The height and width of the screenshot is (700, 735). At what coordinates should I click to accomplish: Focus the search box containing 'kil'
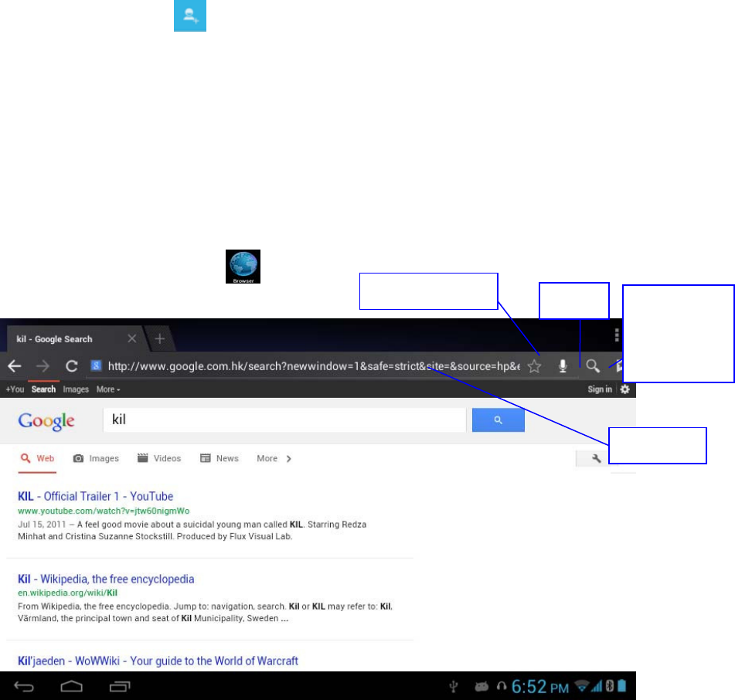click(284, 420)
